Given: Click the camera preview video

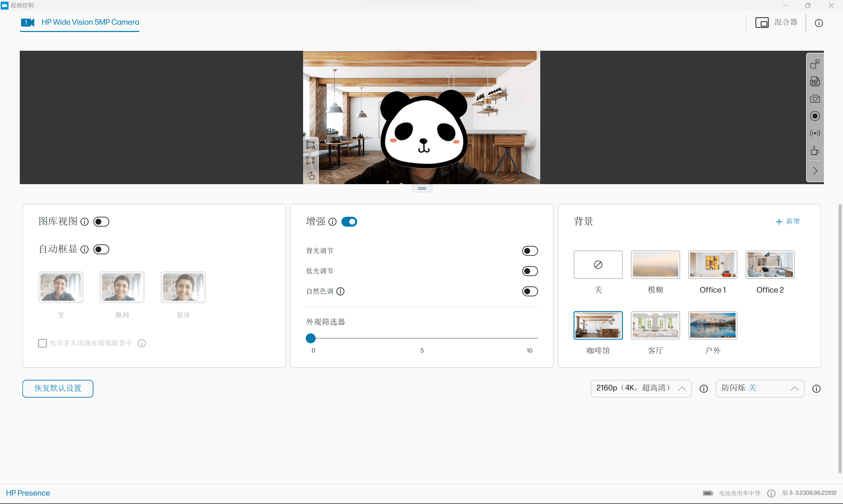Looking at the screenshot, I should (x=422, y=118).
